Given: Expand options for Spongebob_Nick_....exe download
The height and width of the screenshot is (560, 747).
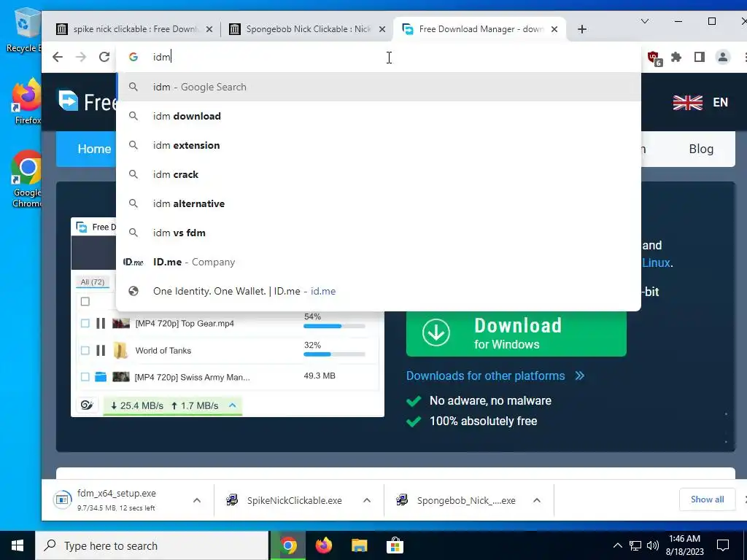Looking at the screenshot, I should 537,500.
